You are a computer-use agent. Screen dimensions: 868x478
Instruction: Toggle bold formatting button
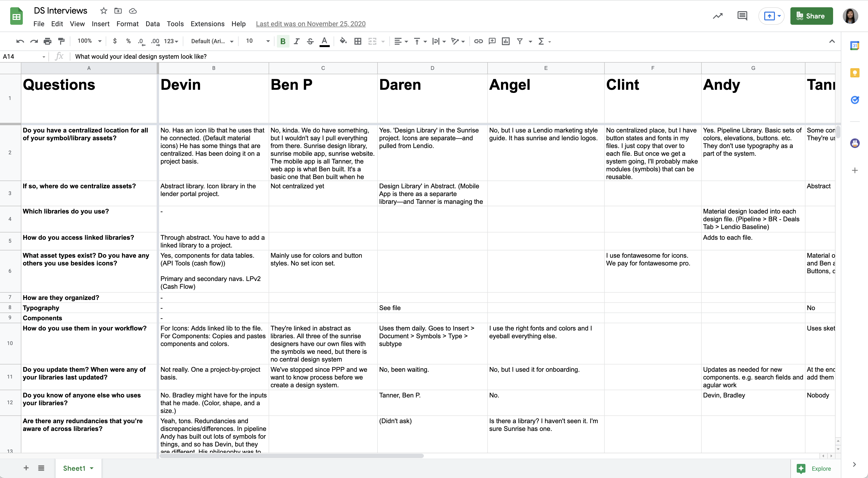pyautogui.click(x=283, y=41)
